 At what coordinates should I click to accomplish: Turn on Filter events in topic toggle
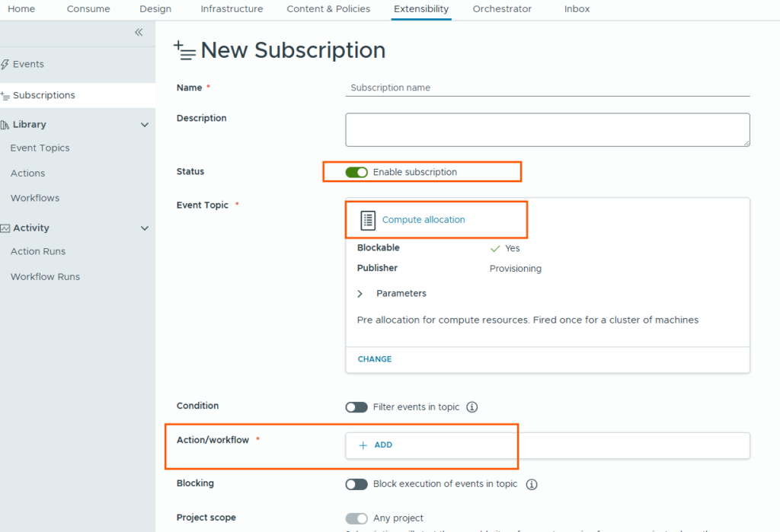[x=356, y=407]
